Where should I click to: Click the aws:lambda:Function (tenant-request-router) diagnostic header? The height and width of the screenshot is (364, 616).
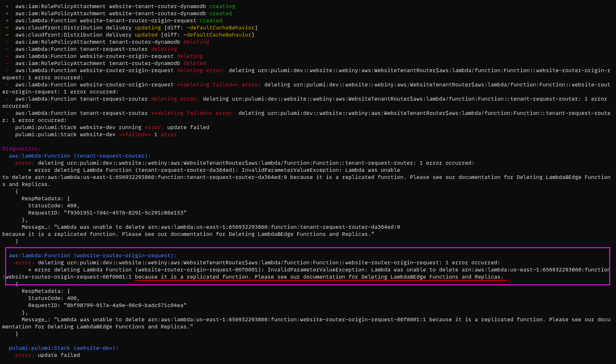pyautogui.click(x=79, y=156)
